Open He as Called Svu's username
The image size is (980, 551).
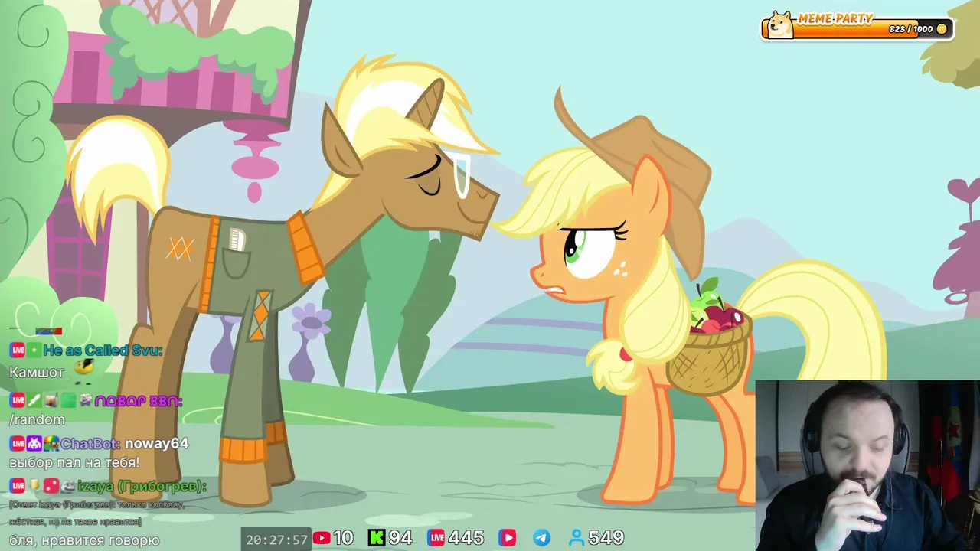[x=103, y=350]
